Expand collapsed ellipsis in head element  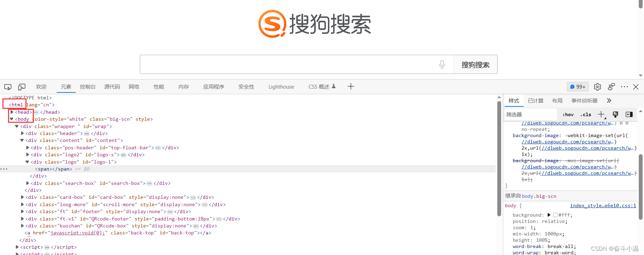[36, 112]
